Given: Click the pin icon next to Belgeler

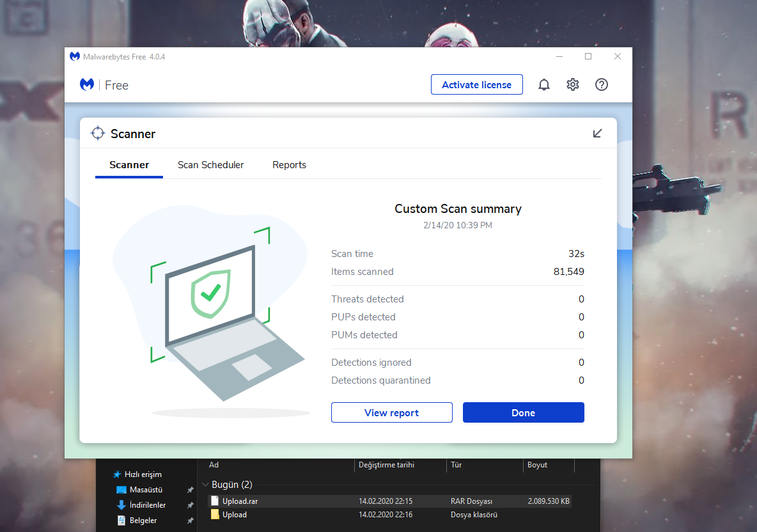Looking at the screenshot, I should (x=191, y=521).
